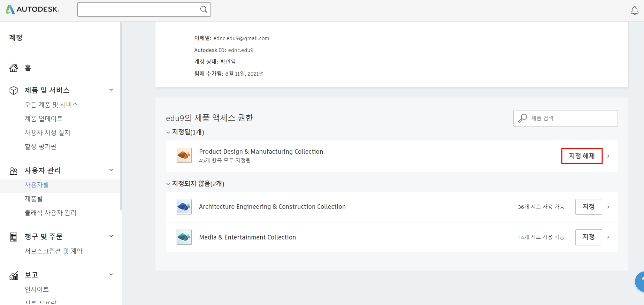The height and width of the screenshot is (305, 644).
Task: Click Product Design & Manufacturing Collection icon
Action: [184, 155]
